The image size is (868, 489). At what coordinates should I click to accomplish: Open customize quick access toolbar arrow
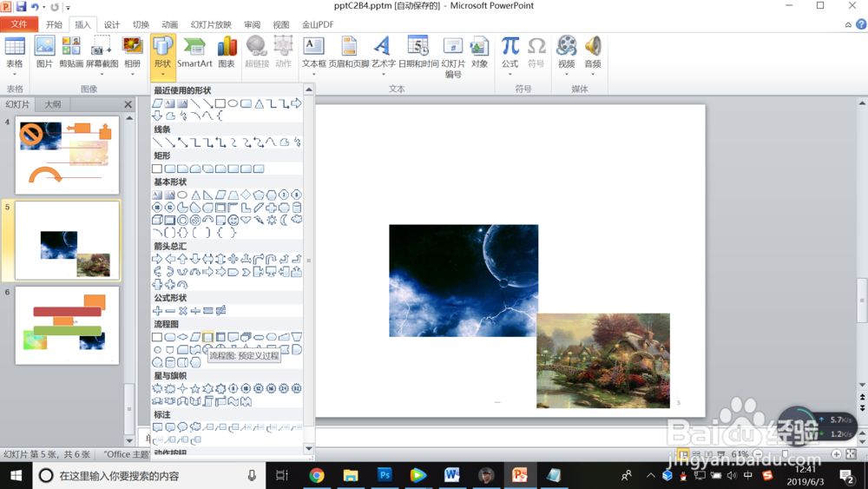[69, 7]
